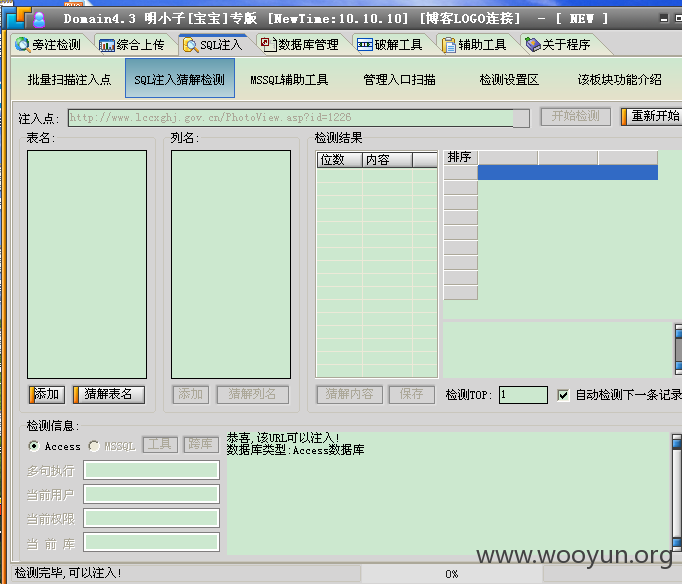Click log line 数据库类型:Access数据库
This screenshot has width=682, height=584.
point(295,450)
